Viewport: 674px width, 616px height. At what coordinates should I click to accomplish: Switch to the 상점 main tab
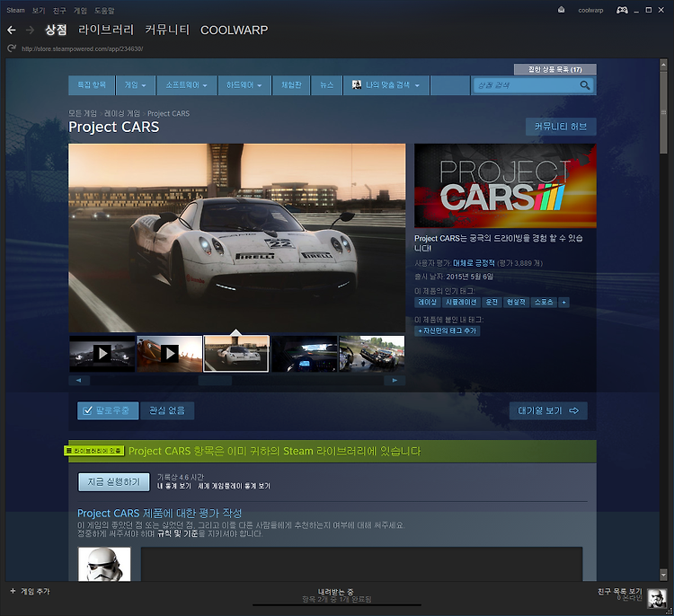click(56, 30)
